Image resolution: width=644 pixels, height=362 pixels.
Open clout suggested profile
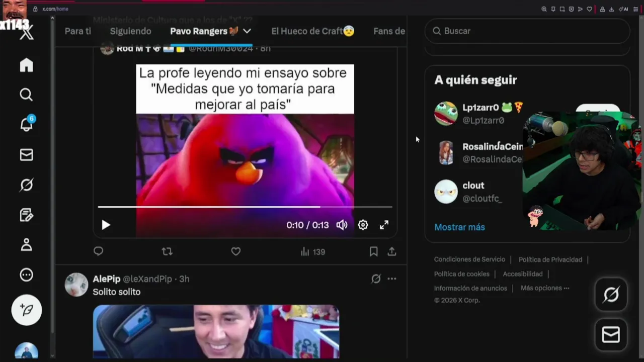click(x=468, y=192)
